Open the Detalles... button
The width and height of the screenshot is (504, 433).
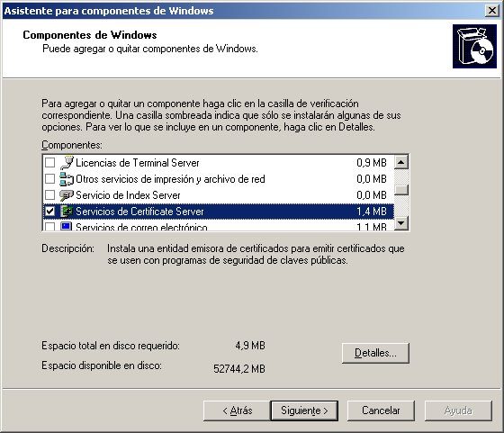[x=375, y=353]
